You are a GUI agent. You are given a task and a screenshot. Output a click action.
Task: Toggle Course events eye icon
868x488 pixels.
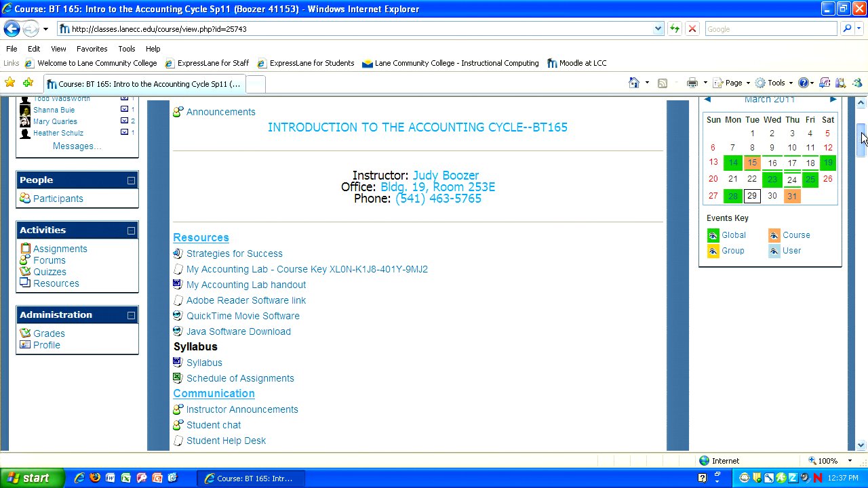tap(774, 235)
